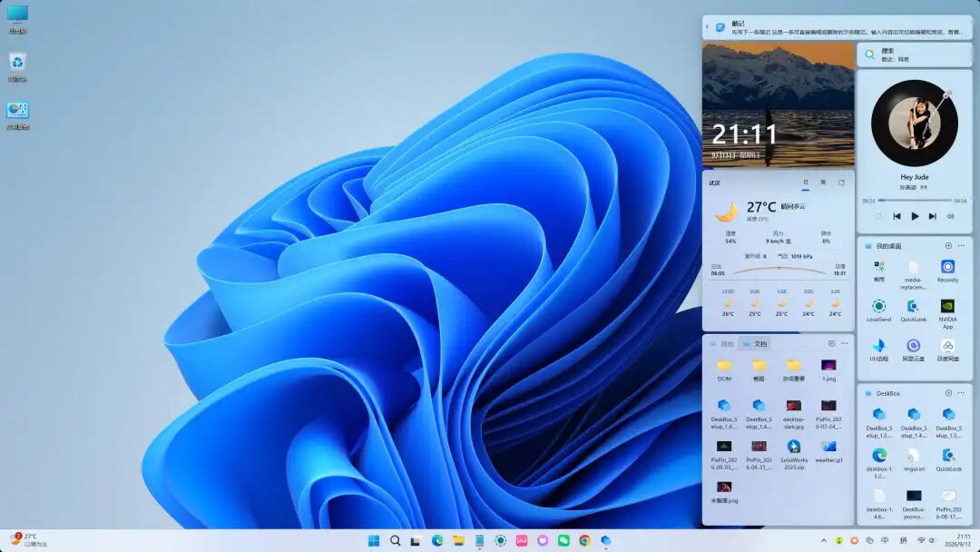Open QuickLook in the upper desktop box
Viewport: 980px width, 552px height.
913,306
